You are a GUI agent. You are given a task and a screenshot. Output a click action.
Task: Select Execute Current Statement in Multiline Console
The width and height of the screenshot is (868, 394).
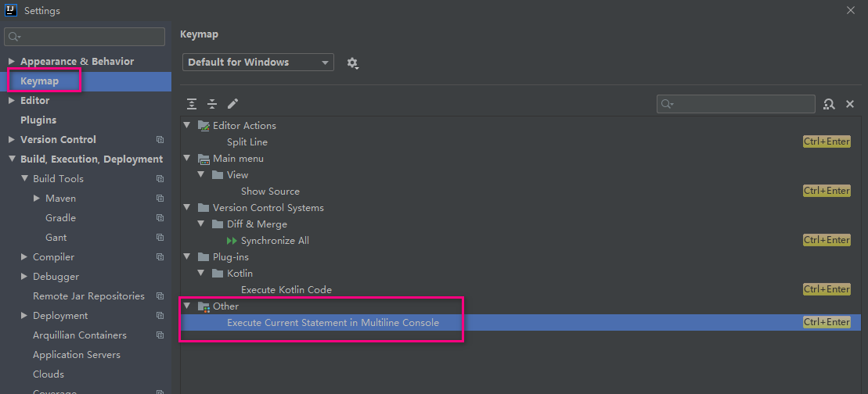(333, 323)
